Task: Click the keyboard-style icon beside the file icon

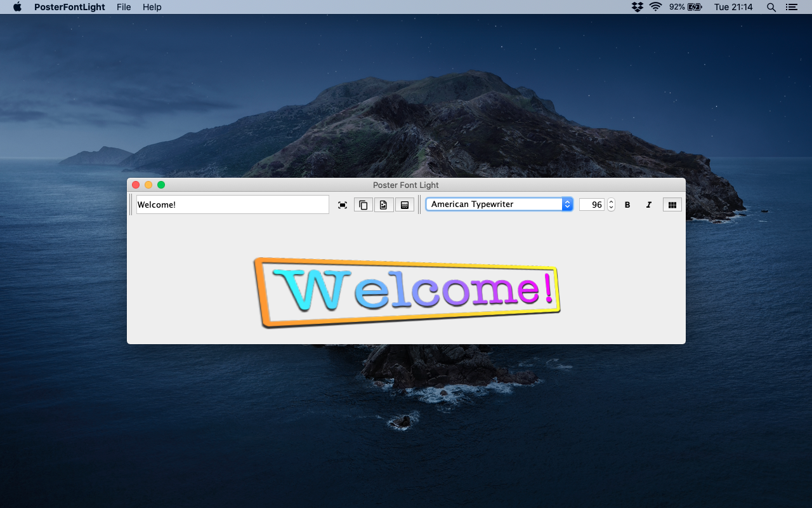Action: [405, 204]
